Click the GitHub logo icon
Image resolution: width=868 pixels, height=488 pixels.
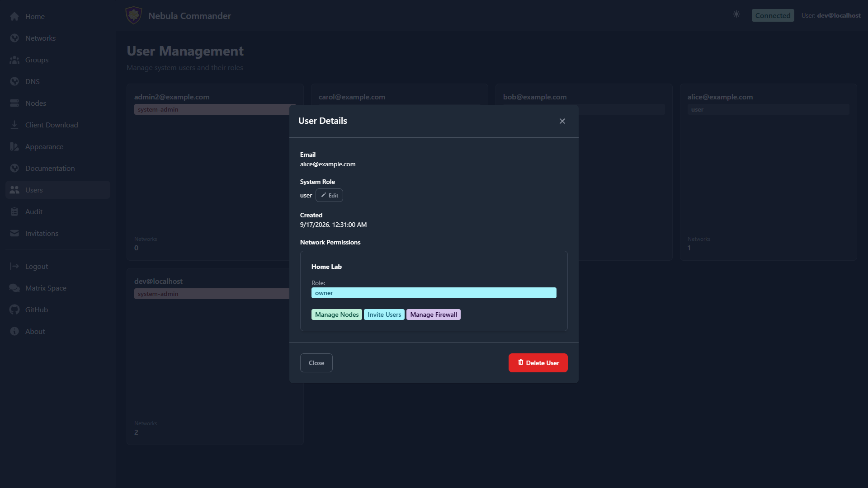click(x=14, y=310)
